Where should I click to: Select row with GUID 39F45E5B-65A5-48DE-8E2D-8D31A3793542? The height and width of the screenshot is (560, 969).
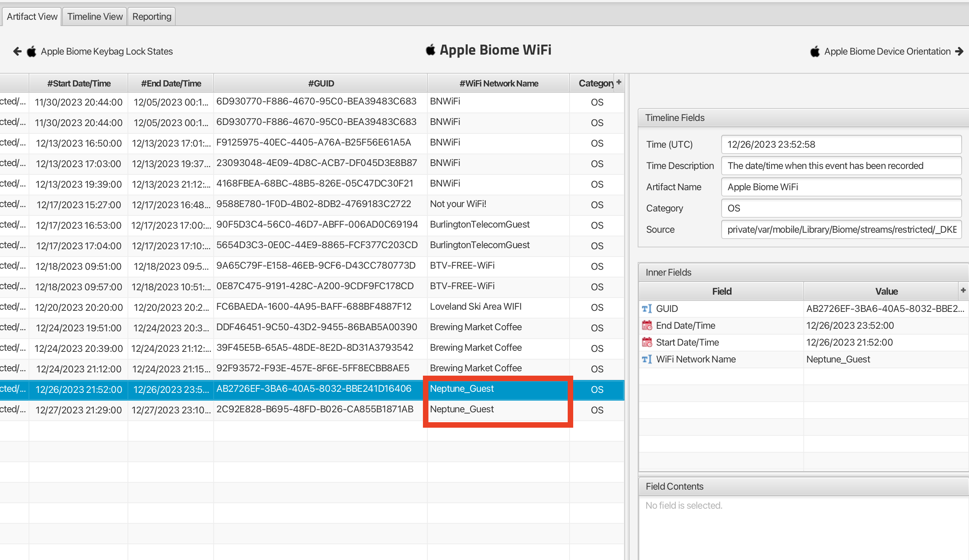[x=312, y=348]
